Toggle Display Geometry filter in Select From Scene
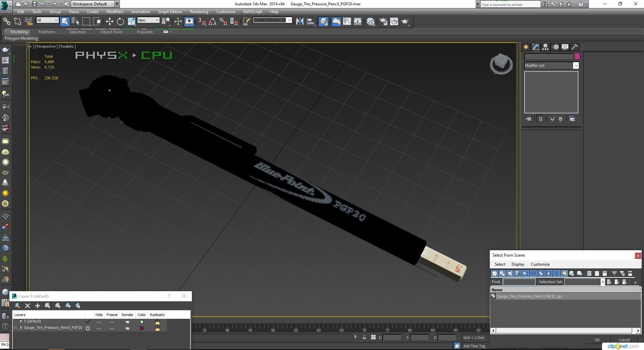 pos(495,273)
